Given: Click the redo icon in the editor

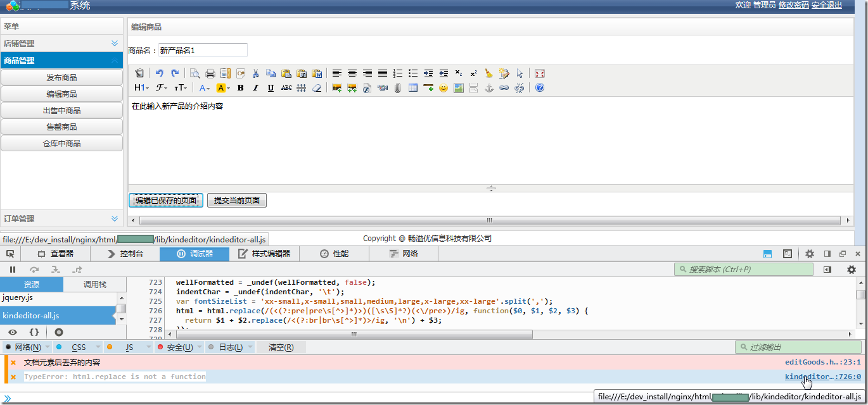Looking at the screenshot, I should click(x=175, y=73).
